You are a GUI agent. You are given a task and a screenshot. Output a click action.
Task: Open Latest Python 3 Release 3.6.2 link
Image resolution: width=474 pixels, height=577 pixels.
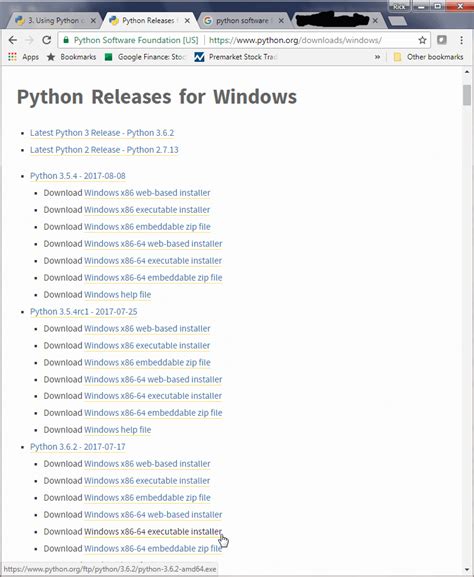[x=102, y=133]
